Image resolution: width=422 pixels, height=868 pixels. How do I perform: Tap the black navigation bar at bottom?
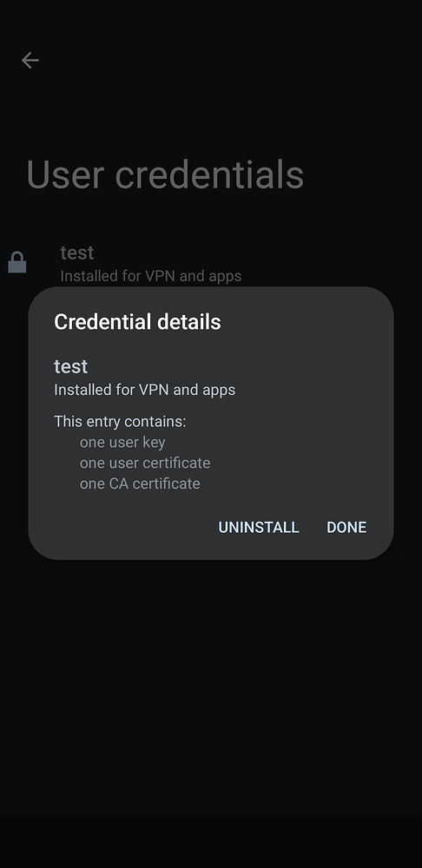(x=211, y=841)
